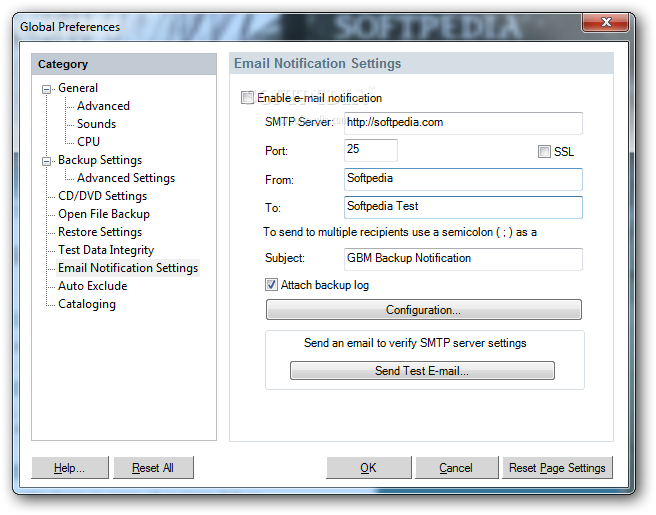Open the Configuration... dialog
This screenshot has width=656, height=515.
tap(423, 310)
